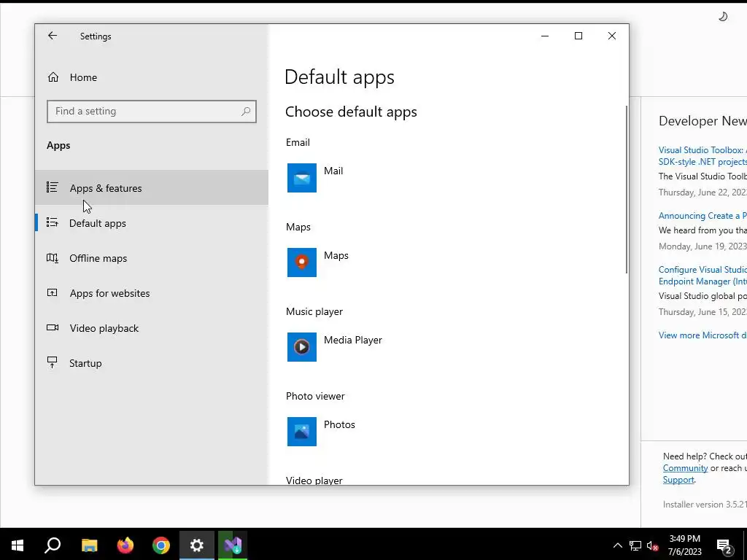Viewport: 747px width, 560px height.
Task: Open Default apps page
Action: tap(152, 223)
